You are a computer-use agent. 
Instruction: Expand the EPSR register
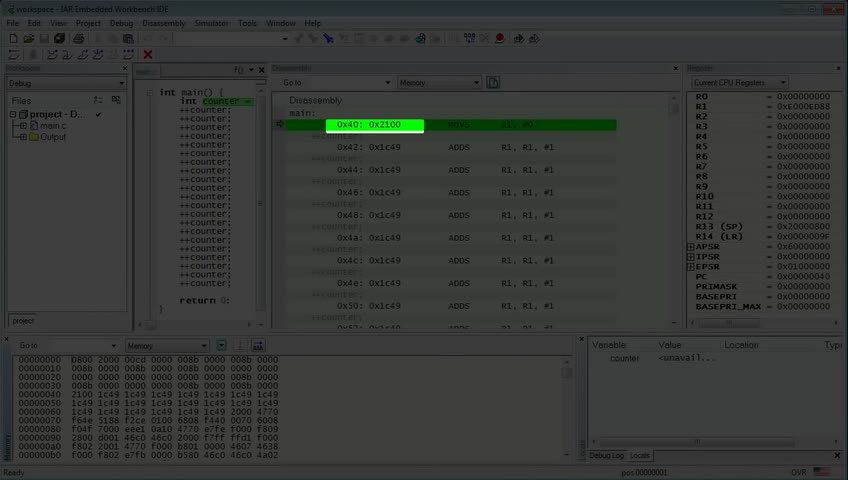tap(691, 266)
